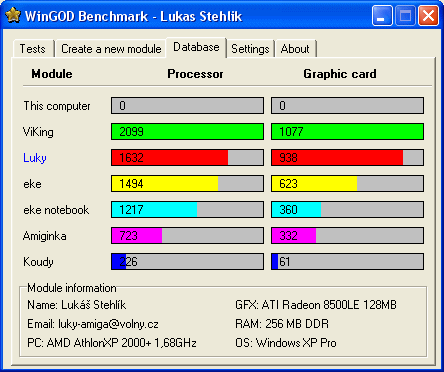Click the Processor column header

tap(195, 74)
